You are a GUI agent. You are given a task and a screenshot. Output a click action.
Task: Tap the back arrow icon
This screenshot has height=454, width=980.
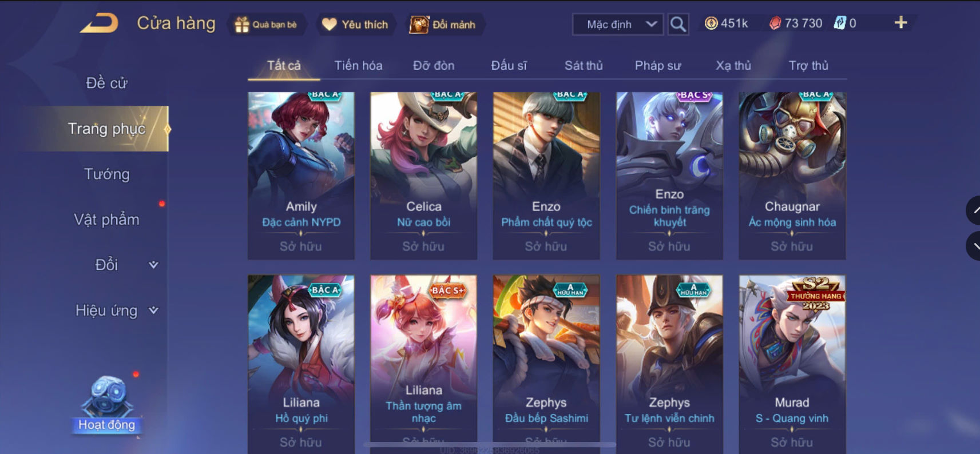click(100, 23)
